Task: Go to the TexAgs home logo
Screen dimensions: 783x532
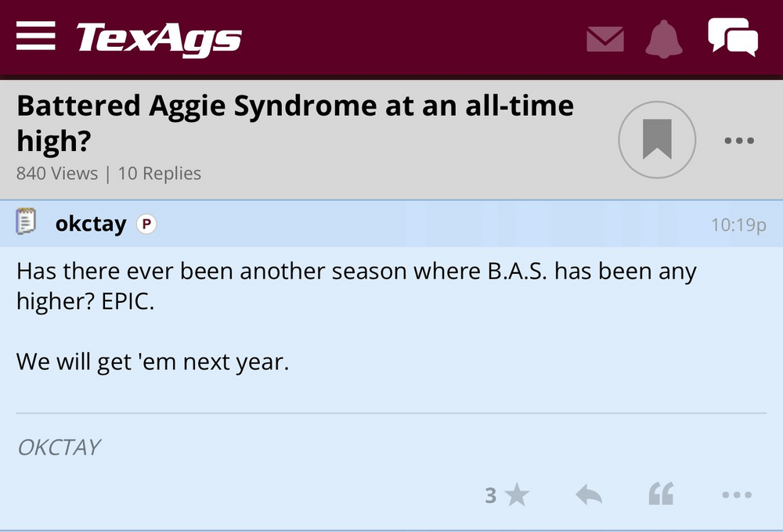Action: [x=159, y=38]
